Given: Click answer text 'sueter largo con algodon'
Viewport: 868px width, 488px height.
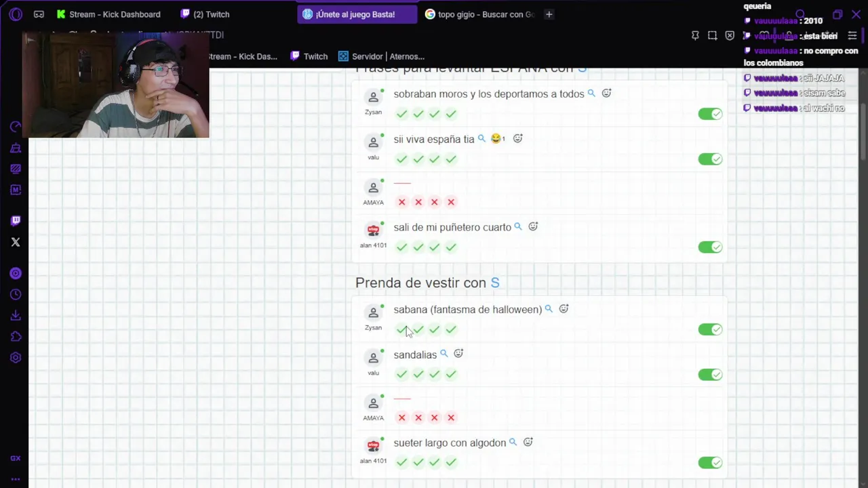Looking at the screenshot, I should tap(450, 443).
